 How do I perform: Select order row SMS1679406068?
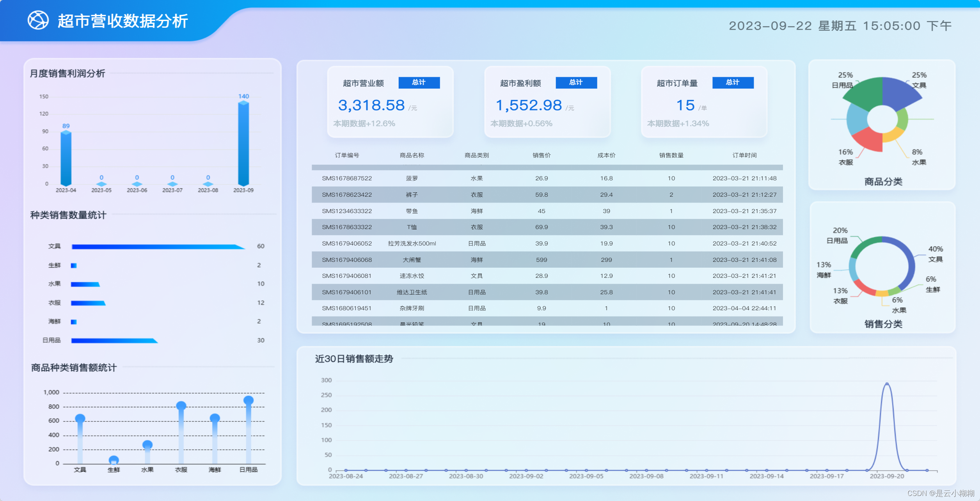(547, 260)
